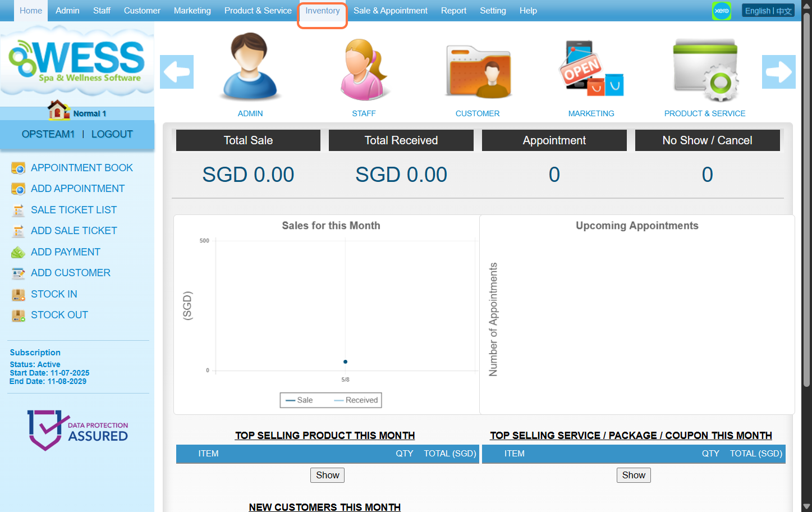Switch language to 中文
The height and width of the screenshot is (512, 812).
click(784, 11)
